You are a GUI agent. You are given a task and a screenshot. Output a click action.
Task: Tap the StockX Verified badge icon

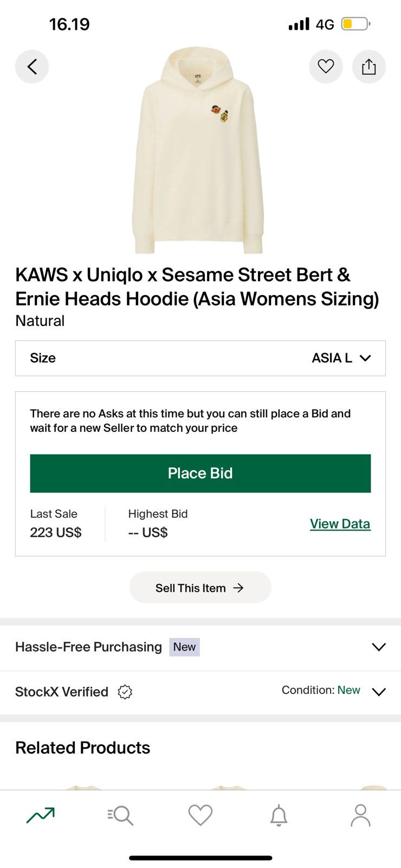(x=125, y=692)
